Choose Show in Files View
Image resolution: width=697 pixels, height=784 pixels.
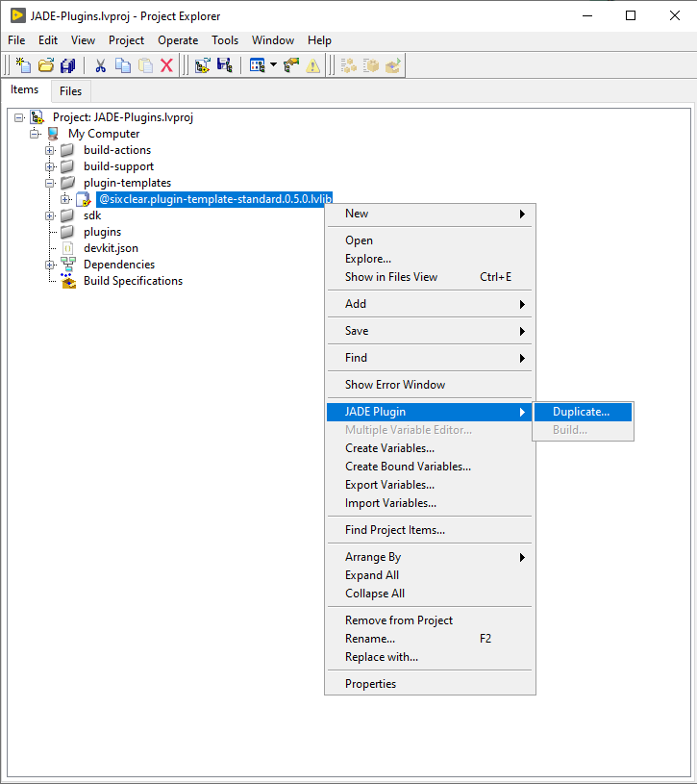[x=430, y=277]
